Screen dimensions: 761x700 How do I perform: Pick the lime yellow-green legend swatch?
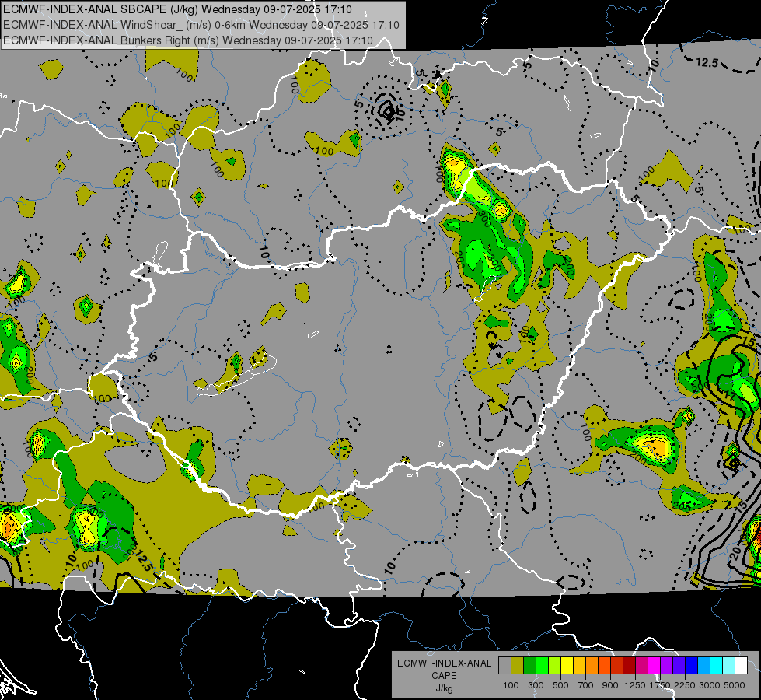click(x=554, y=666)
